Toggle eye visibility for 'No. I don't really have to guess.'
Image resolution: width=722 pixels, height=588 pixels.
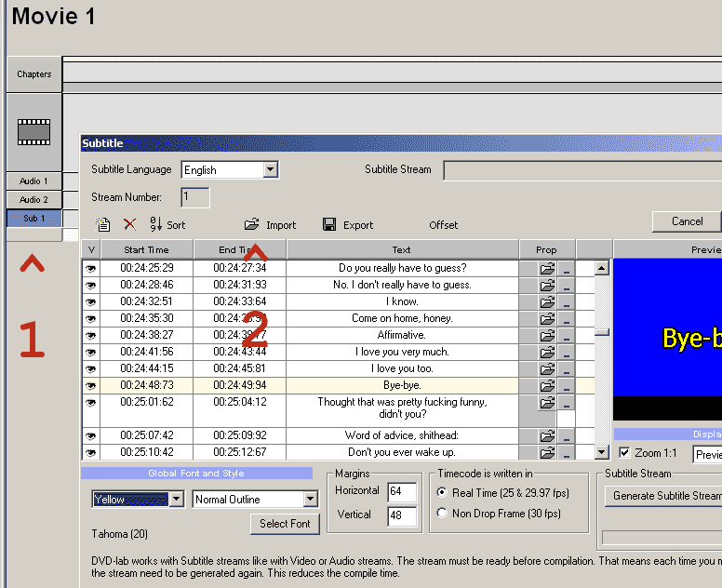90,285
